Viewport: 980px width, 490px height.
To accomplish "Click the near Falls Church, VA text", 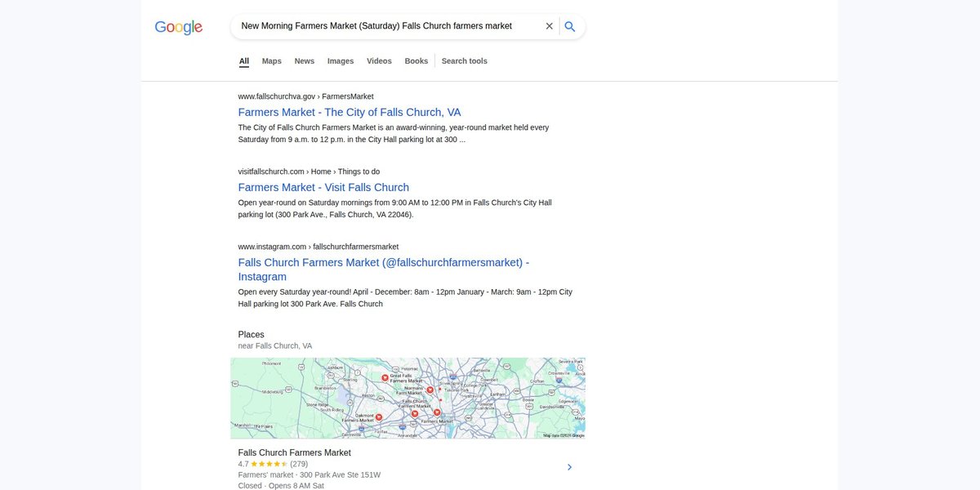I will click(275, 345).
